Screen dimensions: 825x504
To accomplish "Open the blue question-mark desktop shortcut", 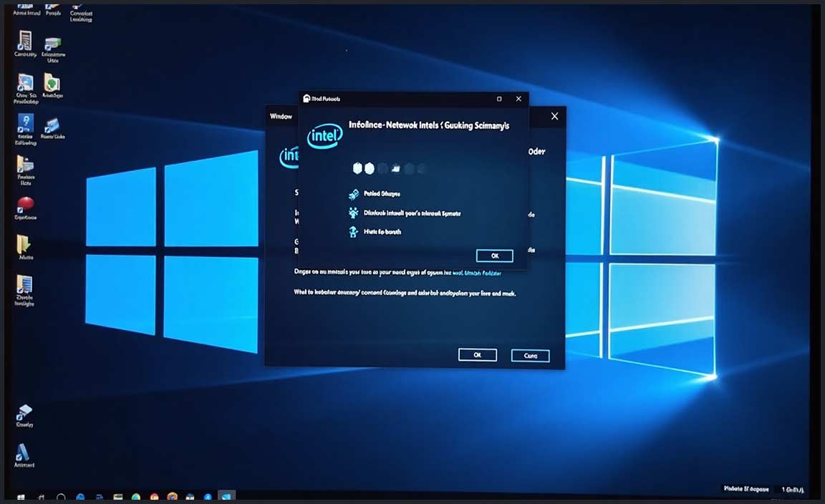I will (x=25, y=124).
